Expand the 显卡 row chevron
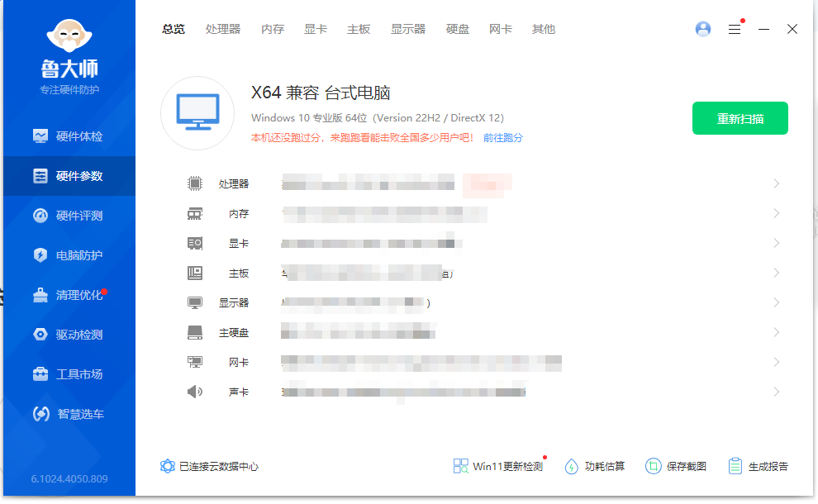 point(776,243)
